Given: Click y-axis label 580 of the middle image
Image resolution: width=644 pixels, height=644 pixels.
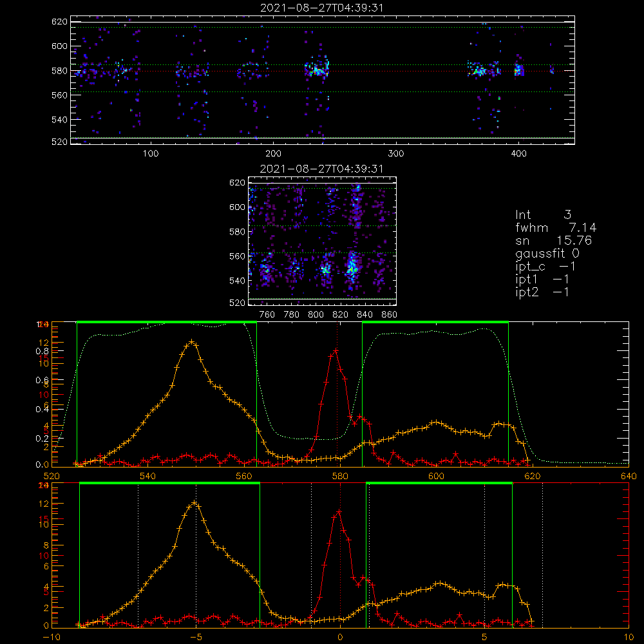Looking at the screenshot, I should point(237,232).
